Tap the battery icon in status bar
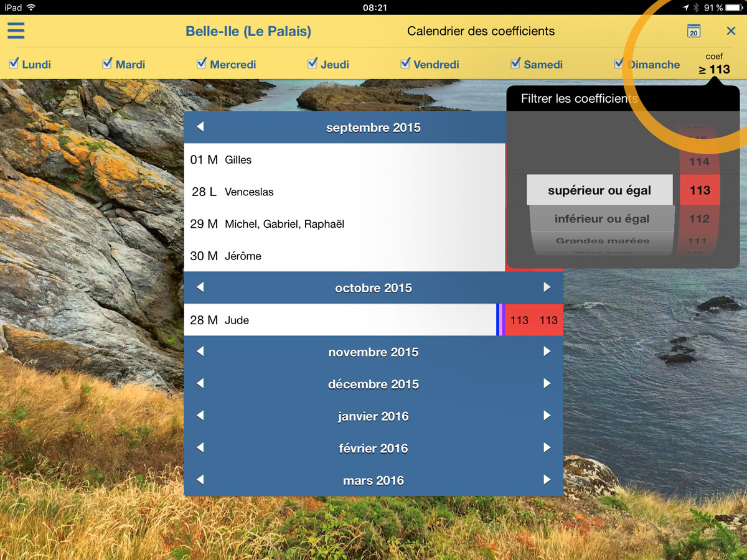The height and width of the screenshot is (560, 747). [x=735, y=7]
